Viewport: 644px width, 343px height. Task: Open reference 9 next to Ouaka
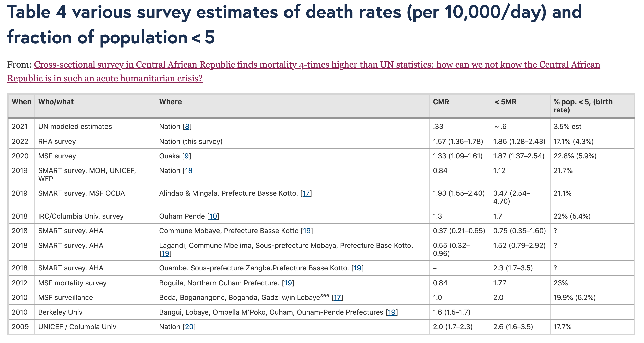tap(187, 156)
